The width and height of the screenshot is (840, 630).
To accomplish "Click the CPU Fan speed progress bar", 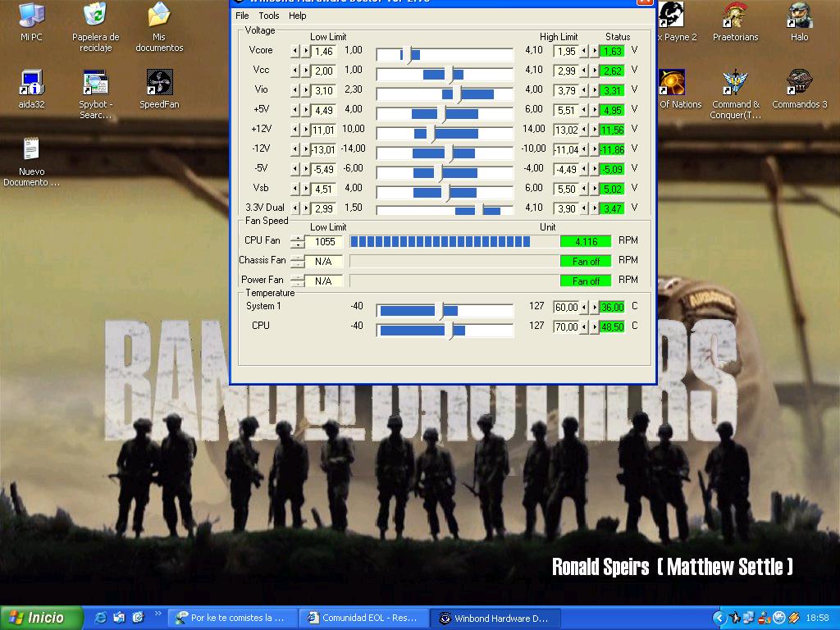I will [x=454, y=242].
